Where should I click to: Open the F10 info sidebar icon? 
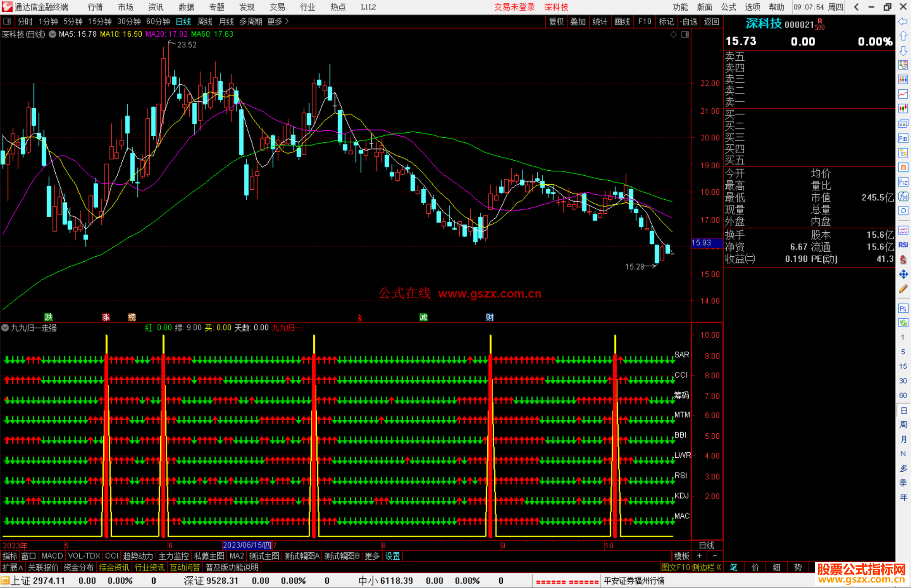coord(903,138)
